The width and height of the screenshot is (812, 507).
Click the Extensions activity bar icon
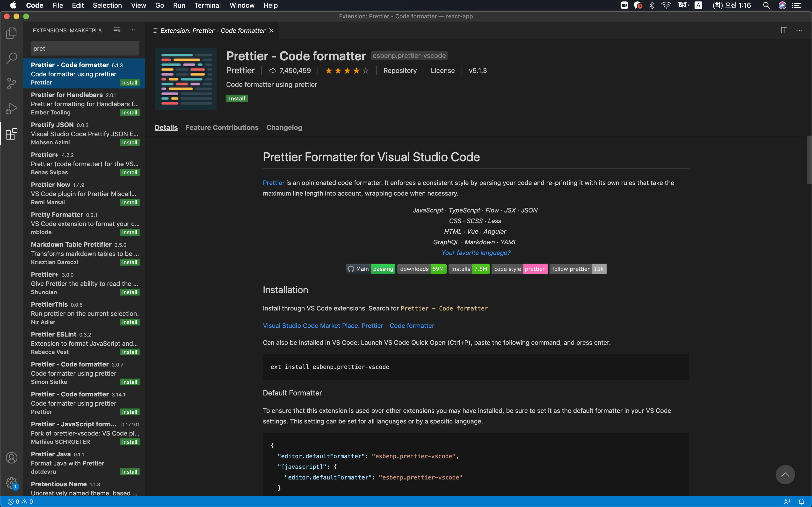coord(11,134)
